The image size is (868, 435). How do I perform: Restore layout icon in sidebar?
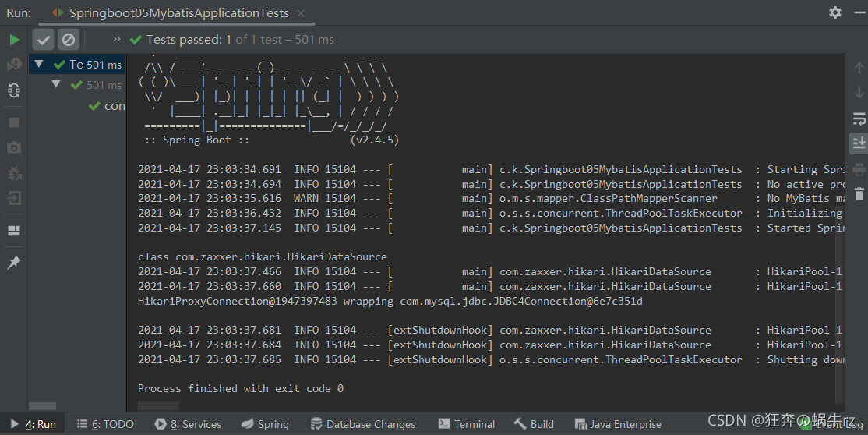[14, 231]
